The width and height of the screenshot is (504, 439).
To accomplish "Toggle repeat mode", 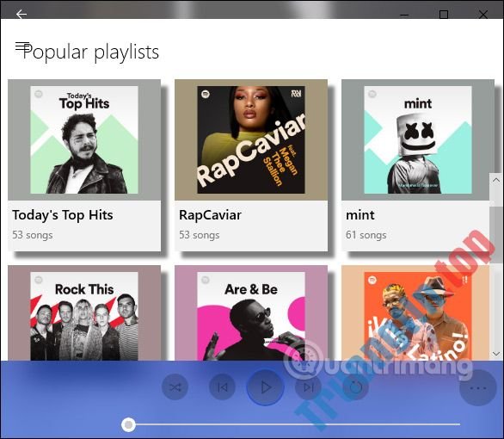I will coord(355,387).
